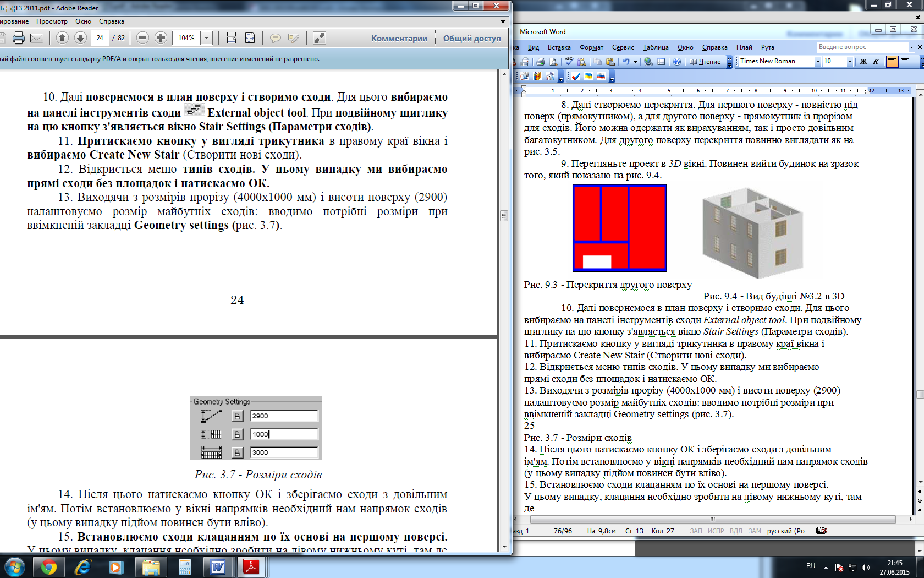This screenshot has width=924, height=578.
Task: Open the Общий доступ panel
Action: [x=472, y=38]
